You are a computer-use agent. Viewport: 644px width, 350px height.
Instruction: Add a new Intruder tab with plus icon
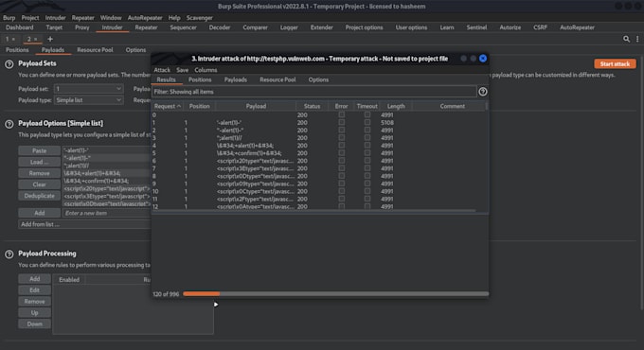[x=50, y=39]
